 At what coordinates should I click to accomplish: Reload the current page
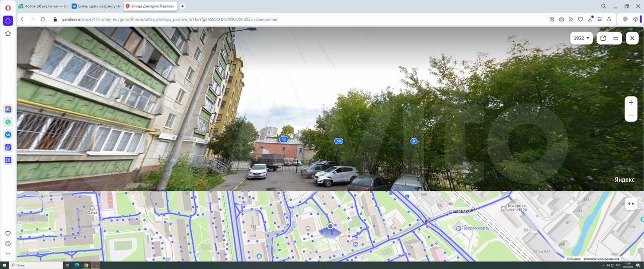43,19
